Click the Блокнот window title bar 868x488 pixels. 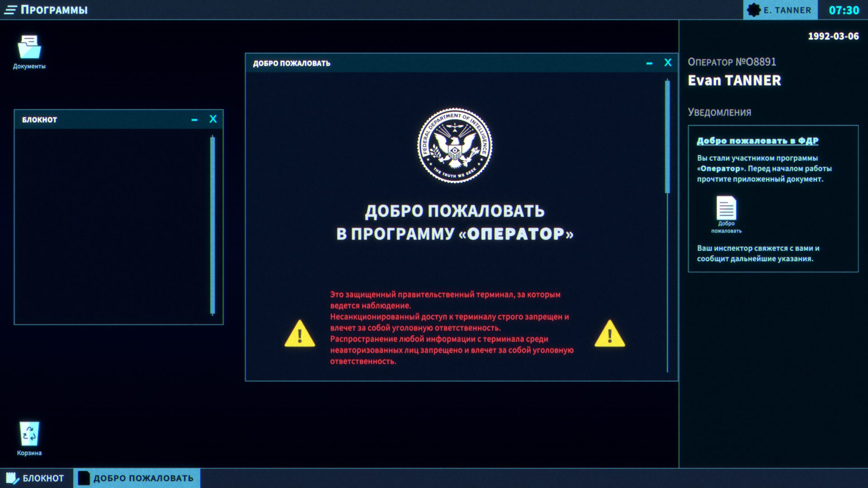pyautogui.click(x=118, y=120)
